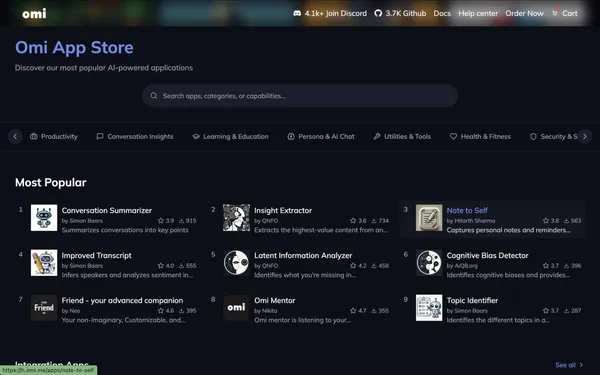Open the Insight Extractor app icon
The image size is (600, 375).
pyautogui.click(x=236, y=218)
